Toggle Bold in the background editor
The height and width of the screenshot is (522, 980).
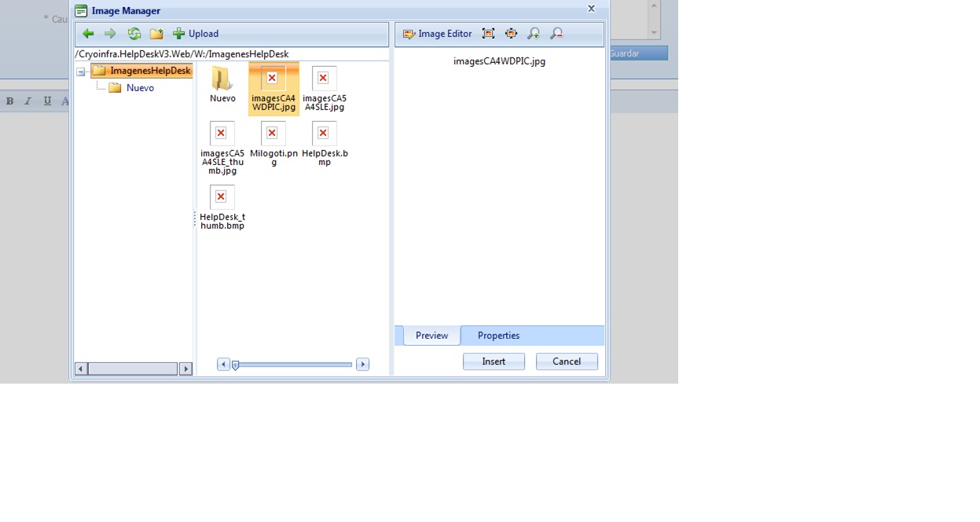[x=10, y=101]
